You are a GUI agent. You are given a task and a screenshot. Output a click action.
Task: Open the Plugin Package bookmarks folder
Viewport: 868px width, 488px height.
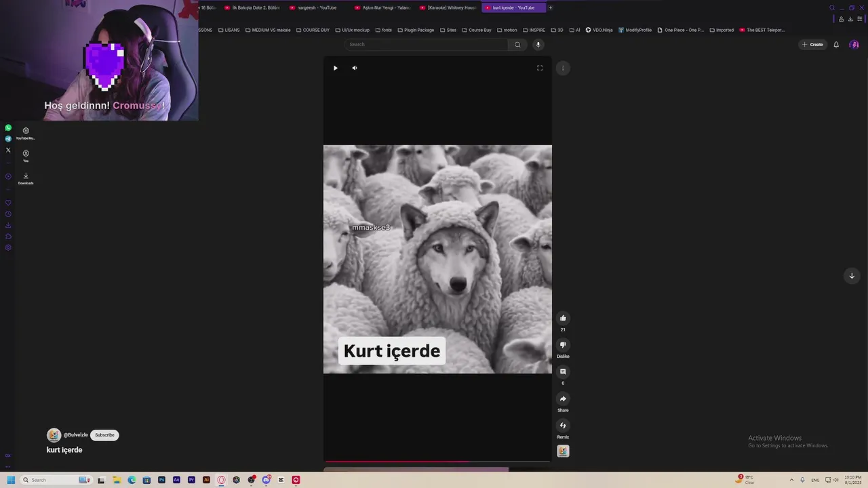(416, 30)
